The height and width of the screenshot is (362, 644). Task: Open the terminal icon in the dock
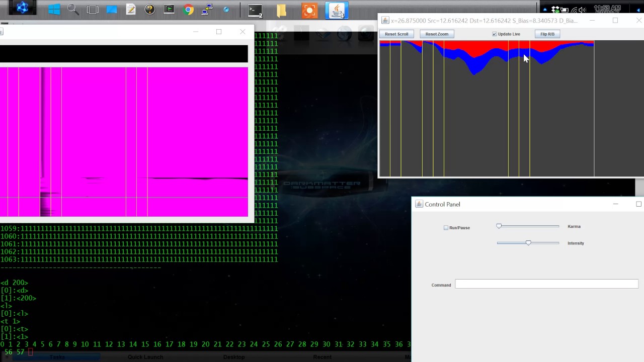pyautogui.click(x=255, y=10)
